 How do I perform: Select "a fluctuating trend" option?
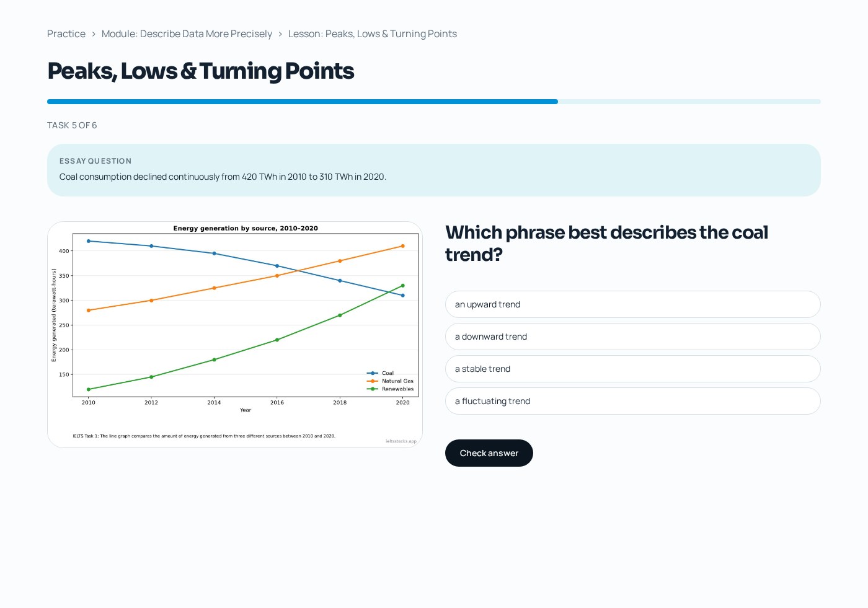632,401
